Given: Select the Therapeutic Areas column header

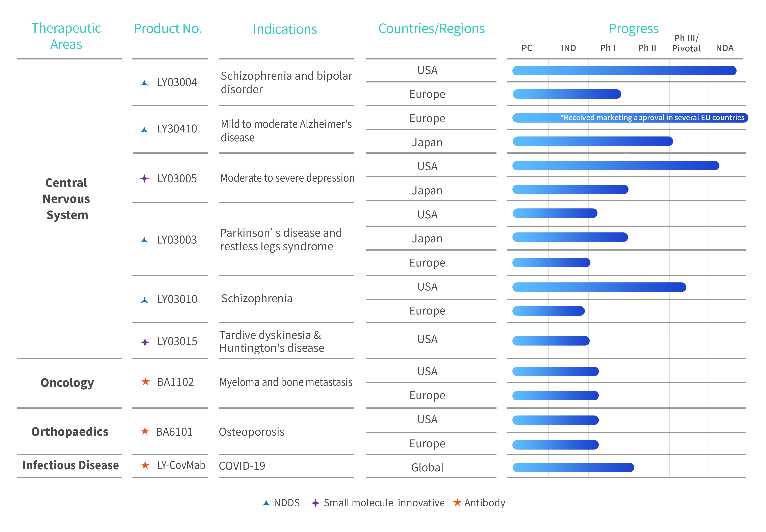Looking at the screenshot, I should (x=66, y=36).
